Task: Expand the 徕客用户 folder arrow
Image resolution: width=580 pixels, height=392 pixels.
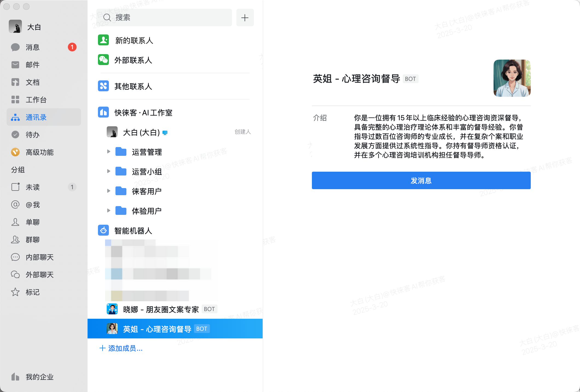Action: click(x=109, y=191)
